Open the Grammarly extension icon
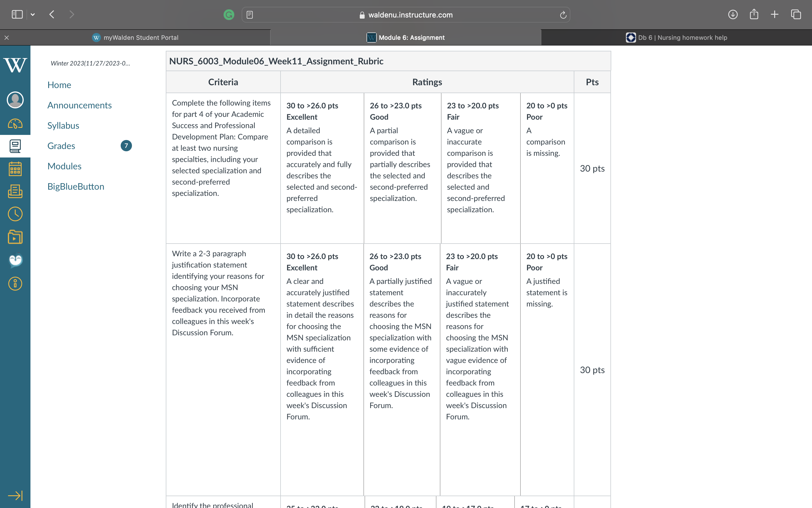The height and width of the screenshot is (508, 812). click(229, 14)
